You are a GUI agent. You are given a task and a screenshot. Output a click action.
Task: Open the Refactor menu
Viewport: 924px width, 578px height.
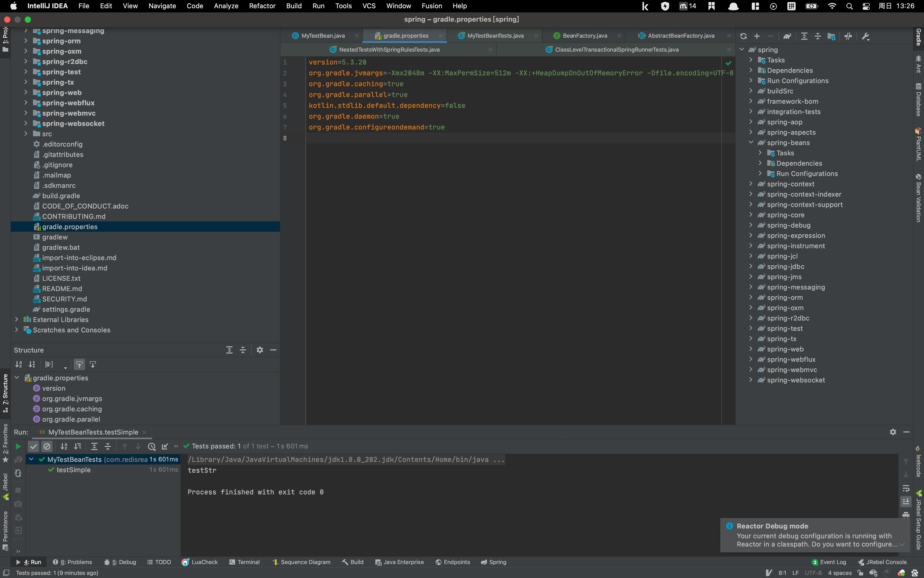pos(262,6)
